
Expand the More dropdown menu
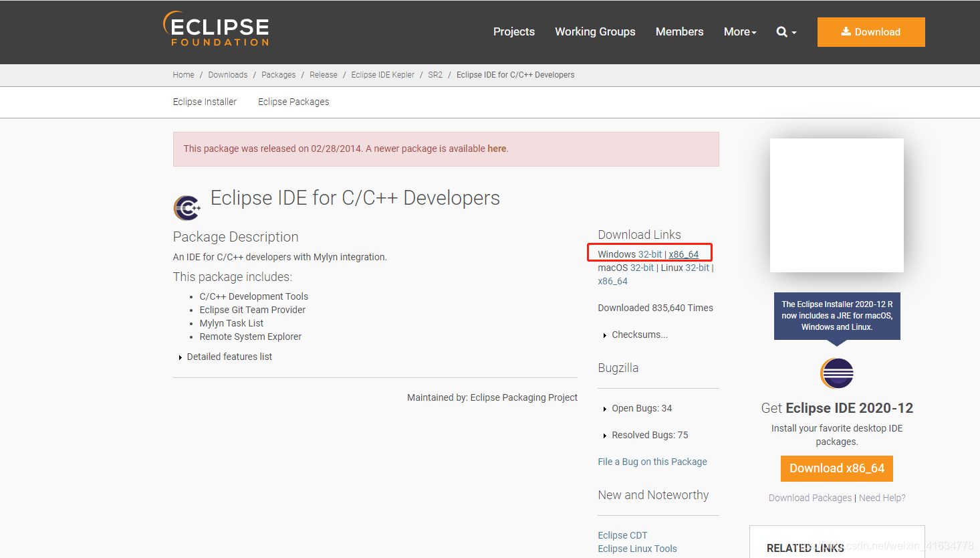tap(740, 32)
